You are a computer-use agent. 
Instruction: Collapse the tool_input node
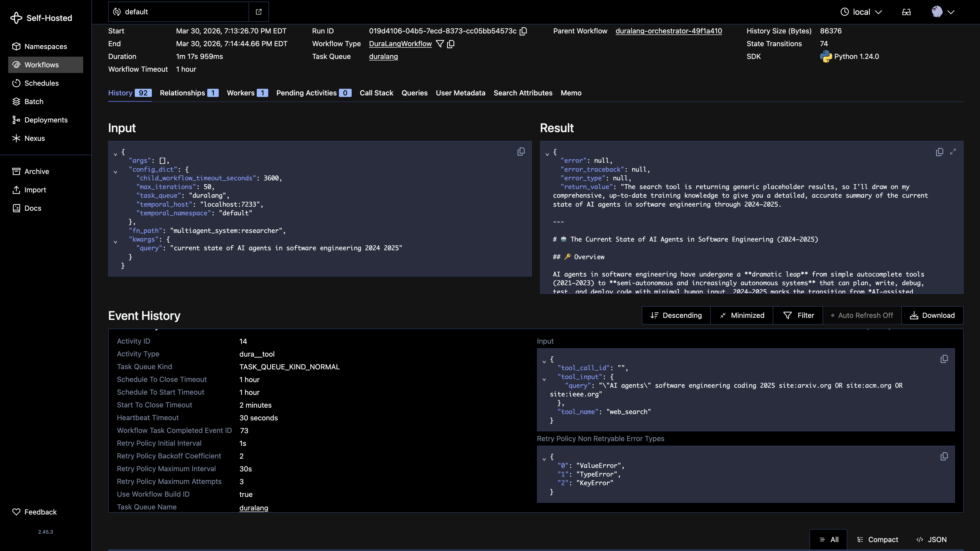[544, 379]
